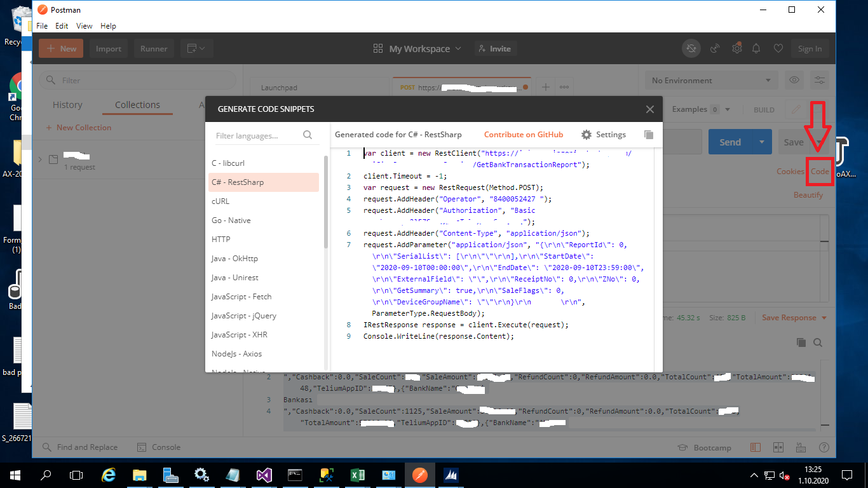Open the Cookies link
Screen dimensions: 868x488
[790, 172]
